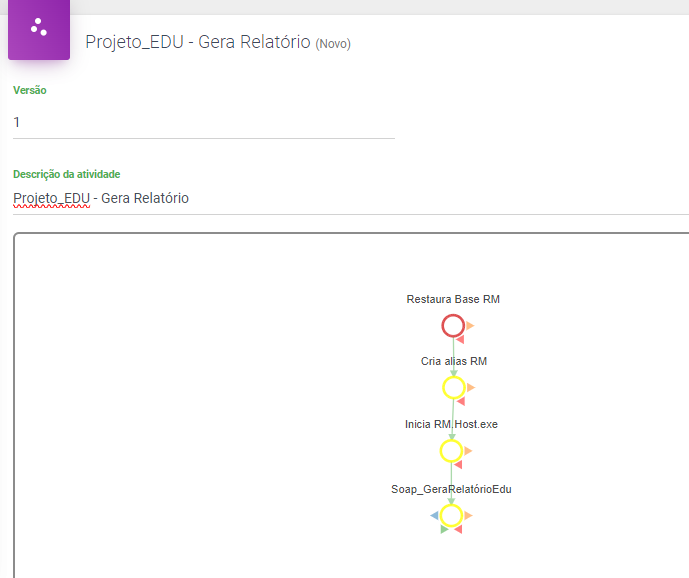Click orange arrow beside Inicia RM.Host.exe node
Screen dimensions: 689x578
tap(468, 451)
